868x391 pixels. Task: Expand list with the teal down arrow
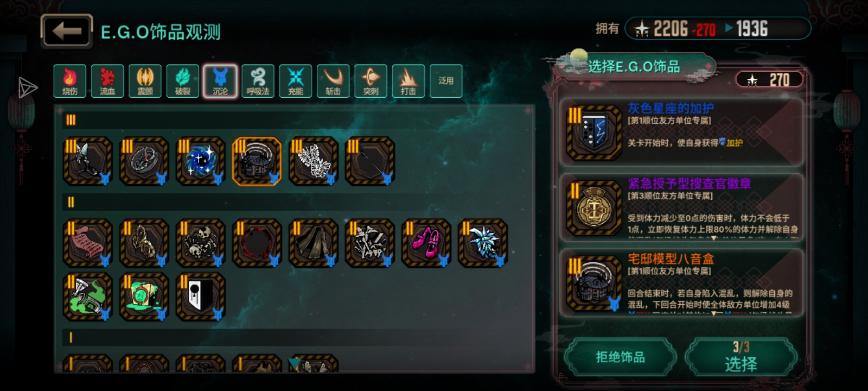point(295,364)
